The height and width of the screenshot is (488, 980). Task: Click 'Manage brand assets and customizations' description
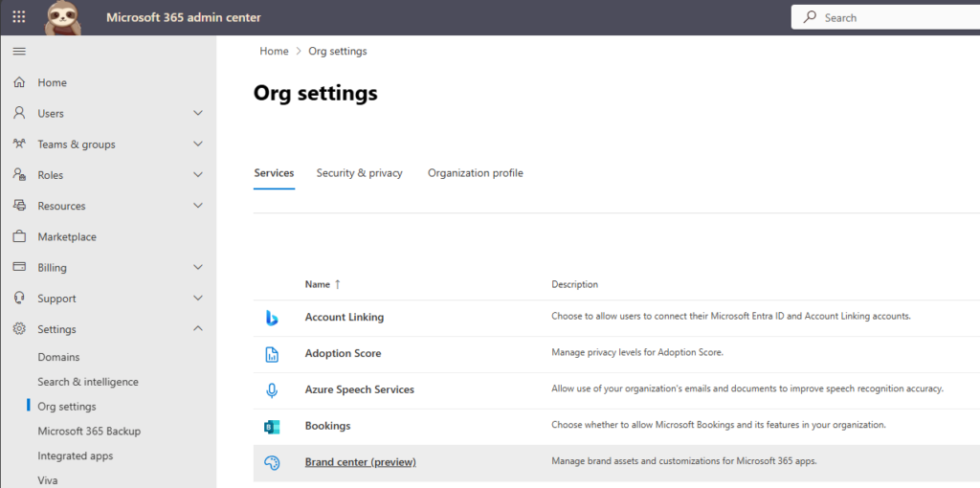coord(684,461)
